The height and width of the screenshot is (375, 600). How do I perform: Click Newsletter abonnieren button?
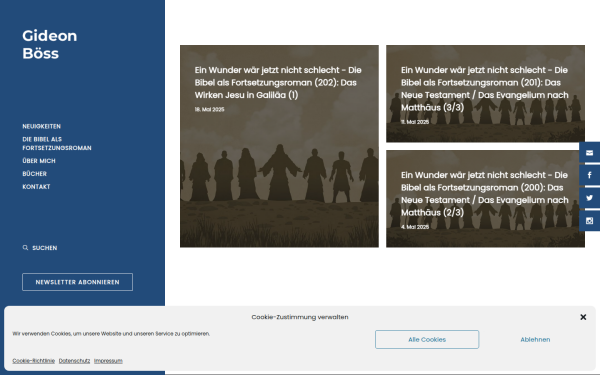click(77, 282)
